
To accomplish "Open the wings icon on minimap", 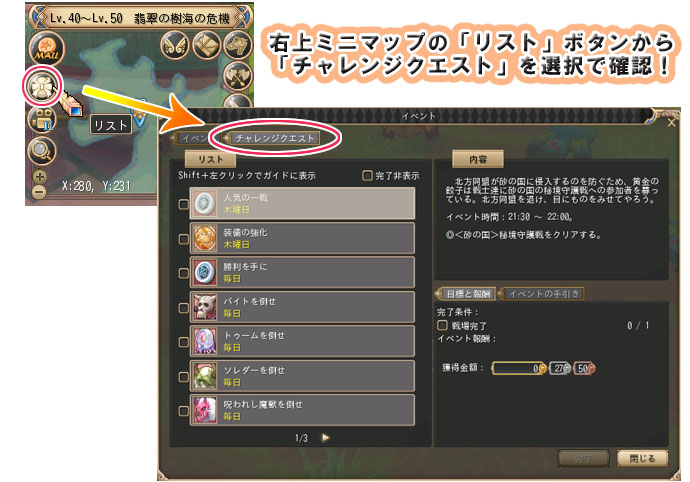I will pyautogui.click(x=175, y=45).
